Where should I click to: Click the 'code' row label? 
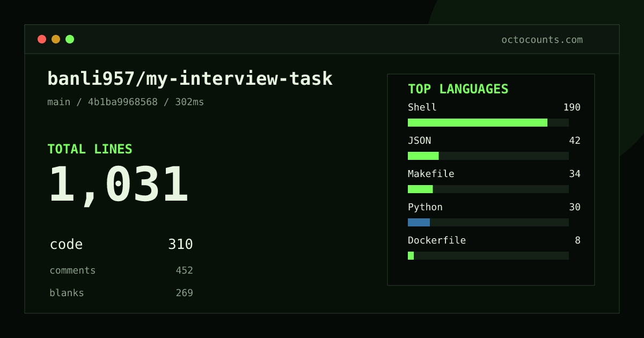tap(66, 245)
